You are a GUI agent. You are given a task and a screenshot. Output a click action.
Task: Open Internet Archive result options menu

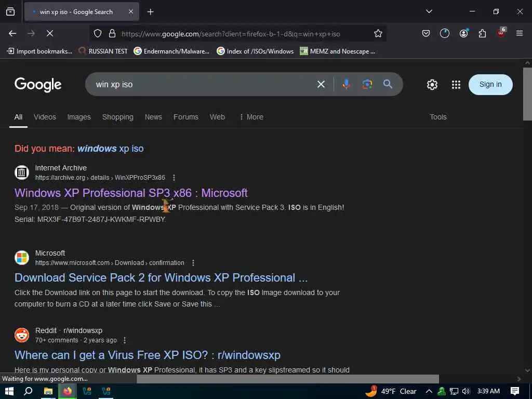174,178
